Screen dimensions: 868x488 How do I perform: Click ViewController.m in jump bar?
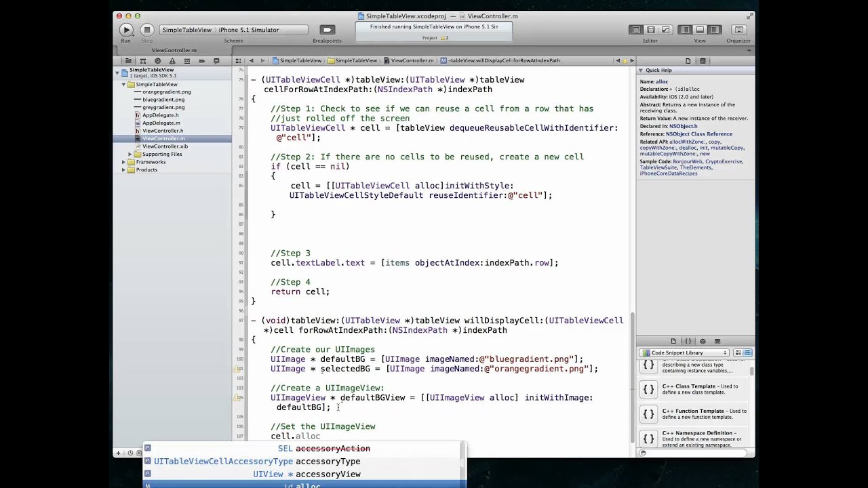click(409, 61)
